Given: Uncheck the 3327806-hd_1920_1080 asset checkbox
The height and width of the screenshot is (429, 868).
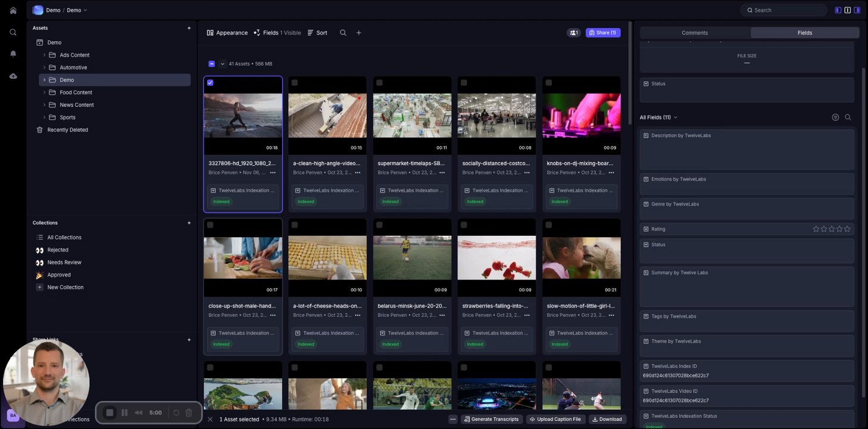Looking at the screenshot, I should point(210,83).
